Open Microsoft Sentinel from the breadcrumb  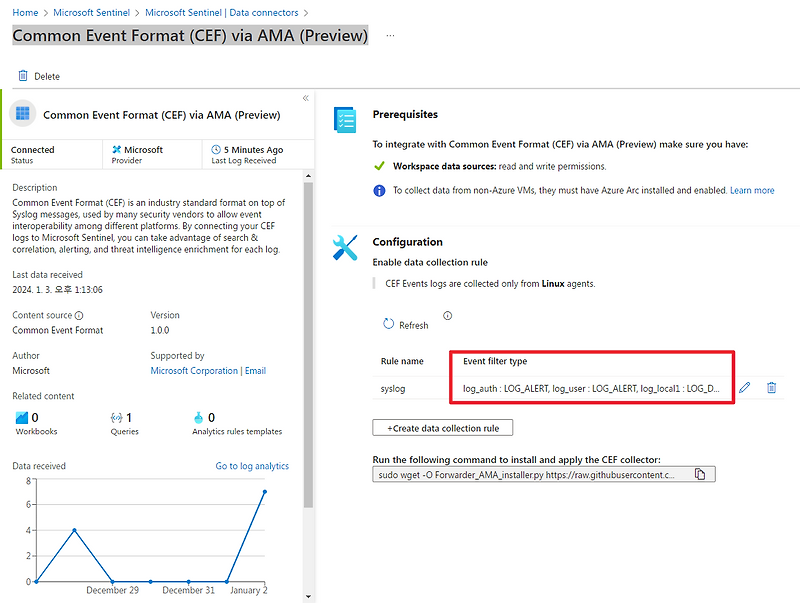click(91, 12)
